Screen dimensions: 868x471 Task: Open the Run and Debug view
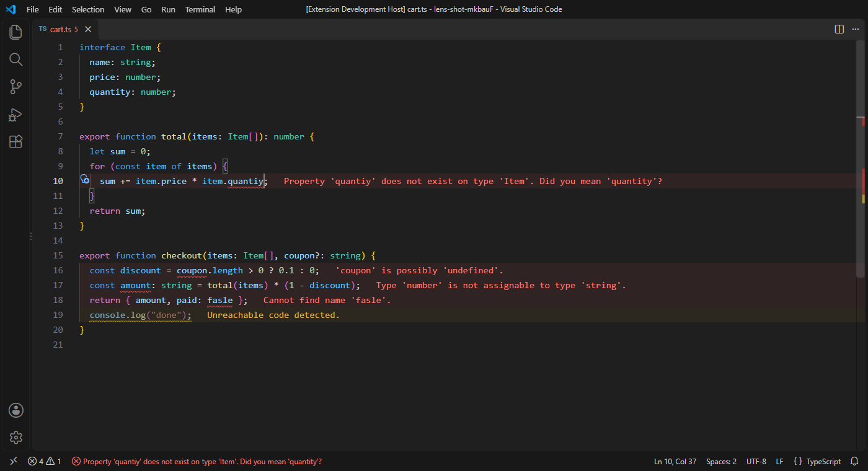[16, 115]
